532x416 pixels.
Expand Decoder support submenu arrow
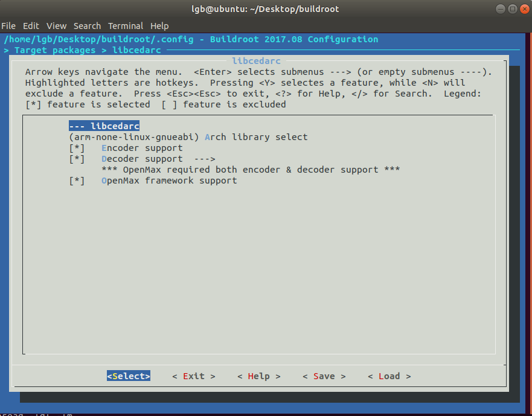[205, 159]
